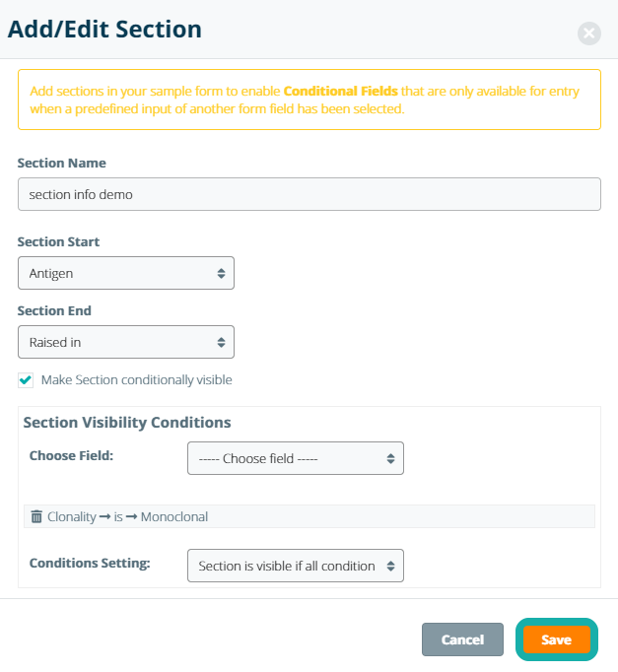Expand the Section End dropdown showing Raised in
Screen dimensions: 618x672
tap(126, 342)
